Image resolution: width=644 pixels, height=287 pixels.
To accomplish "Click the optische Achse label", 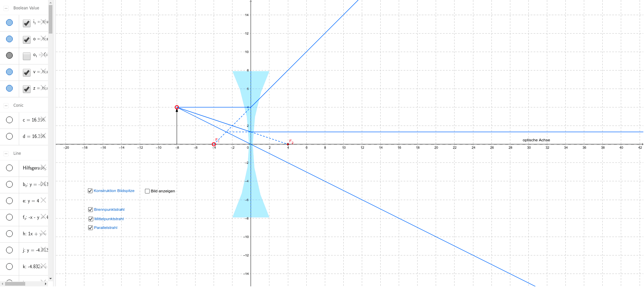I will (x=536, y=140).
